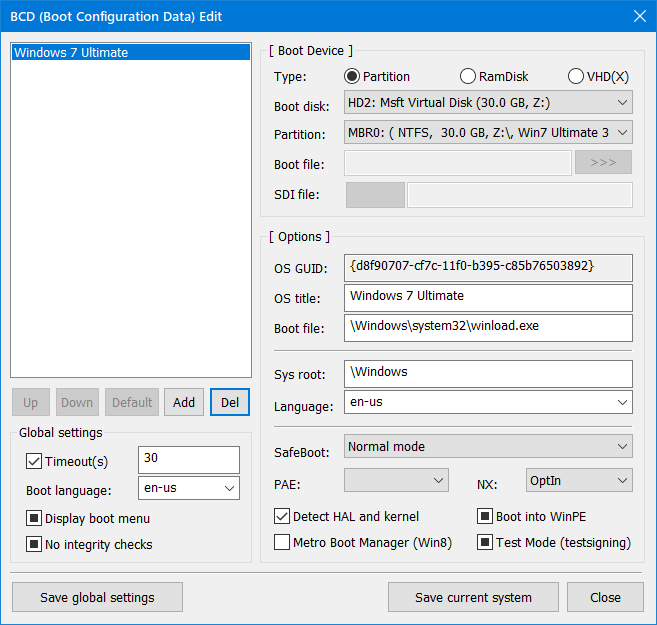Click the Add entry button
Viewport: 657px width, 625px height.
184,402
